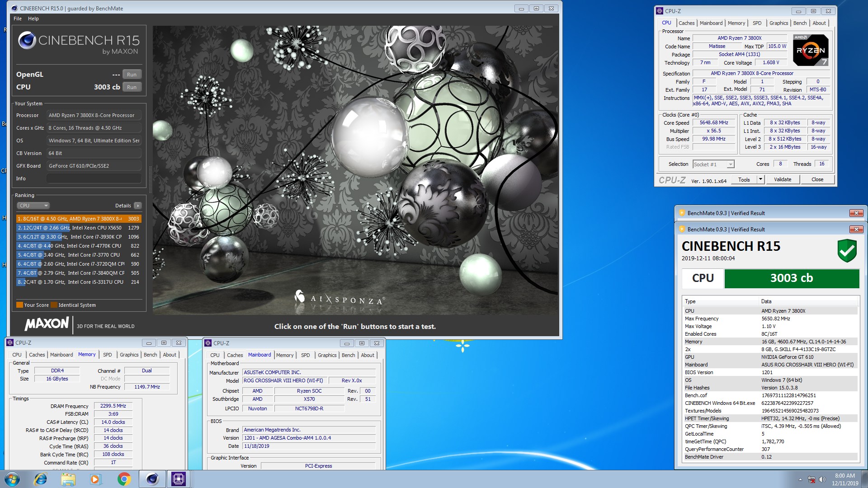Click BIOS Version row in BenchMate
The height and width of the screenshot is (488, 868).
click(770, 372)
